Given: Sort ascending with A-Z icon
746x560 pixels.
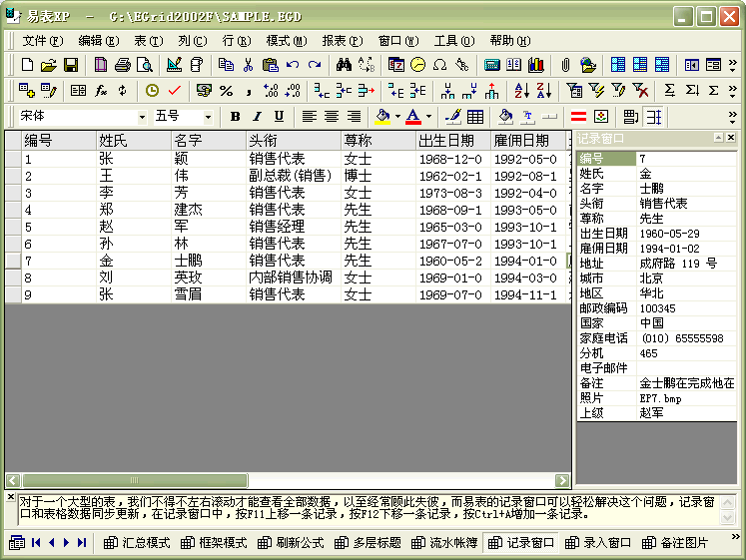Looking at the screenshot, I should (522, 90).
